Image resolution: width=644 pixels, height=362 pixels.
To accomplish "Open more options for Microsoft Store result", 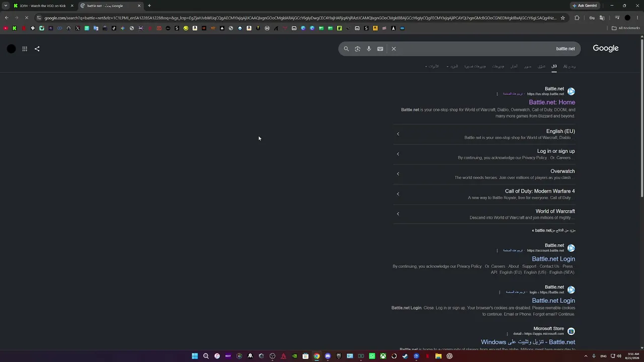I will click(x=507, y=334).
